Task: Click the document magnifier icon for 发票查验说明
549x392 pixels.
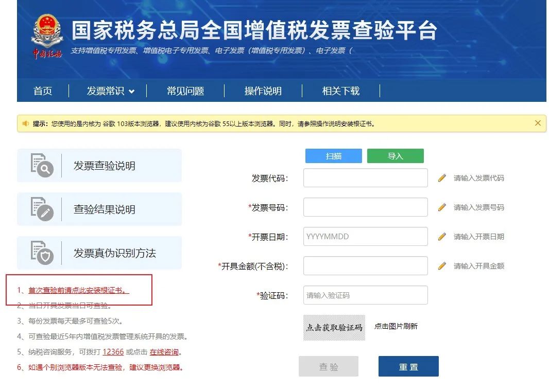Action: point(42,165)
